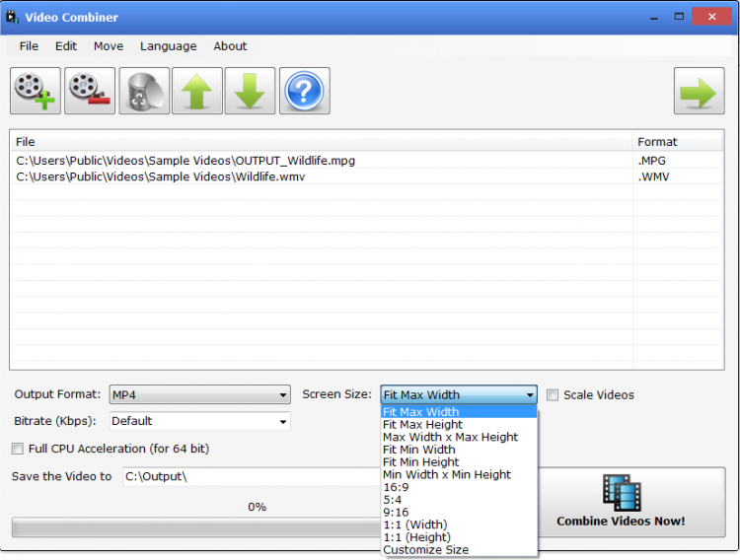
Task: Choose the 16:9 screen size option
Action: [x=396, y=487]
